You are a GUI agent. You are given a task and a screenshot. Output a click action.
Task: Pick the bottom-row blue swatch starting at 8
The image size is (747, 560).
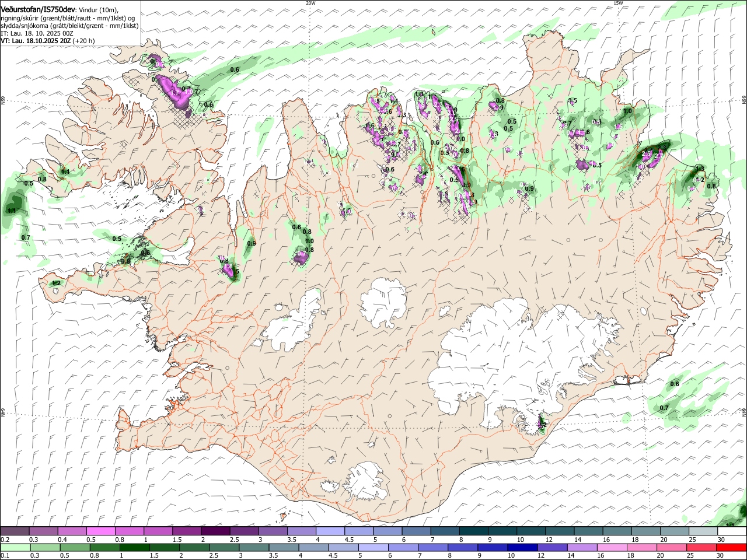[462, 548]
